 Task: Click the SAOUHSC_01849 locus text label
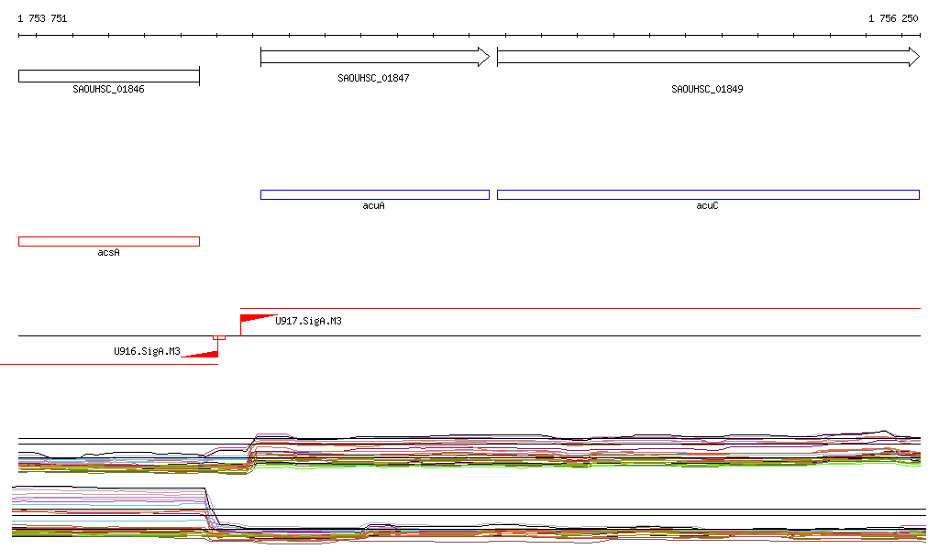coord(707,90)
